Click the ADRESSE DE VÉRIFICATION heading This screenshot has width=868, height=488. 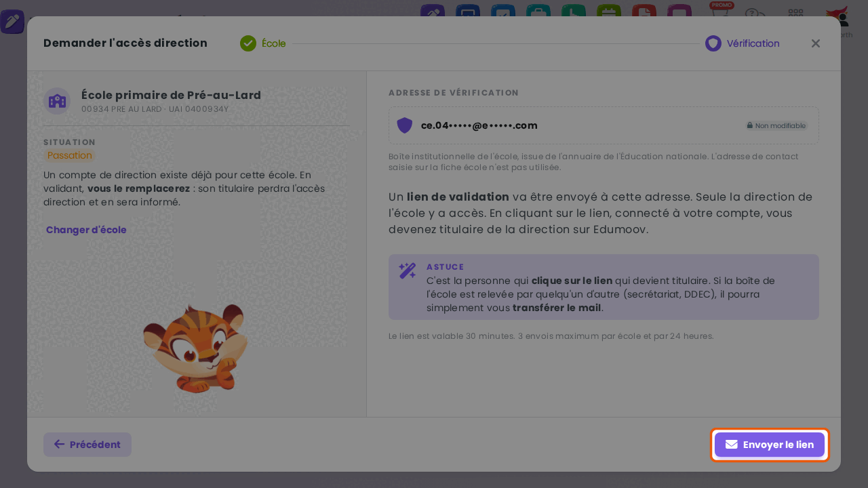(454, 93)
